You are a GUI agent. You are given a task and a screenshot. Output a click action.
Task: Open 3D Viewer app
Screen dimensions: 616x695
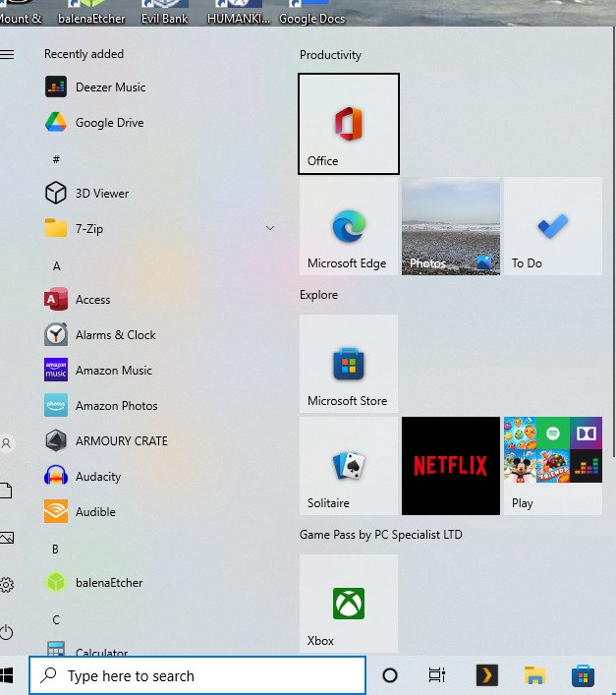[159, 194]
